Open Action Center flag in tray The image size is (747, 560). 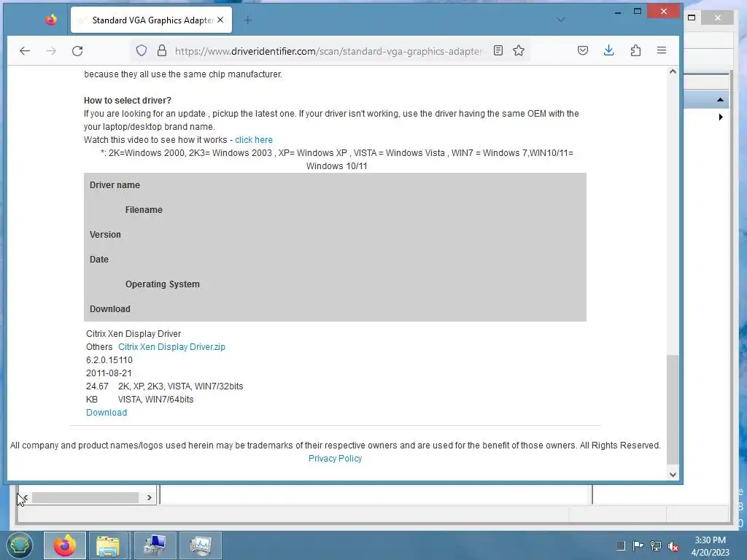pyautogui.click(x=638, y=545)
